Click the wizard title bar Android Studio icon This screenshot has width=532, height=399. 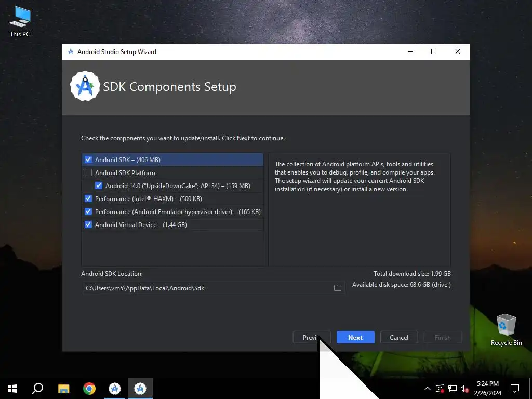pos(71,51)
